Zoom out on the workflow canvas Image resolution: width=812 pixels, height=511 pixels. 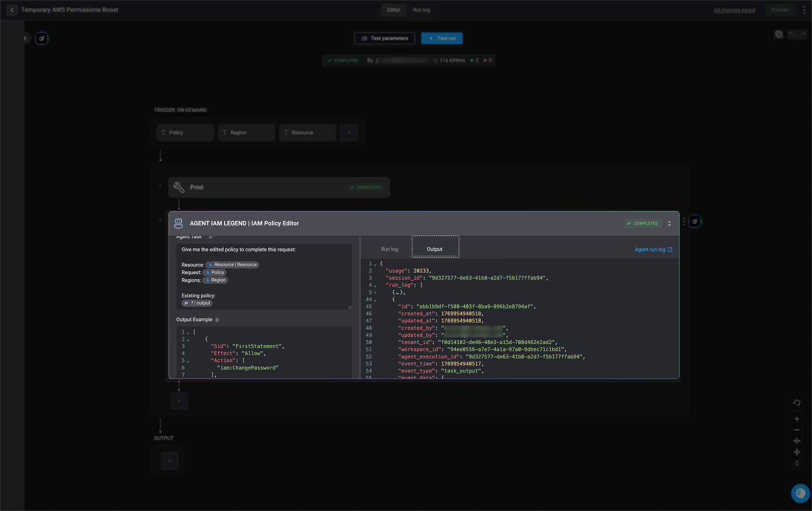pyautogui.click(x=797, y=430)
